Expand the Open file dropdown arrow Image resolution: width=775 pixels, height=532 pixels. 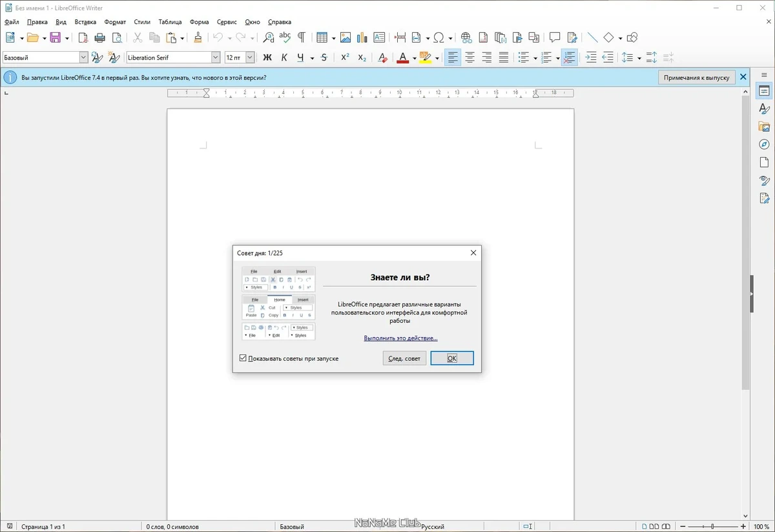point(44,38)
